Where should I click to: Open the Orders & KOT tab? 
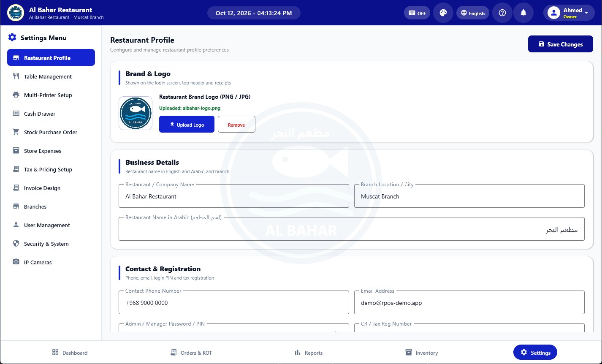191,353
